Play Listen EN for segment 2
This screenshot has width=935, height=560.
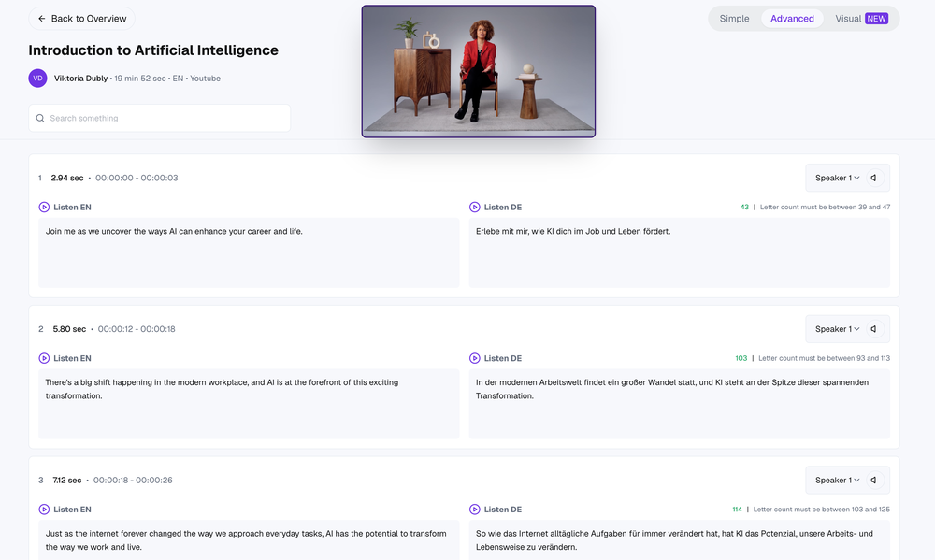point(65,358)
